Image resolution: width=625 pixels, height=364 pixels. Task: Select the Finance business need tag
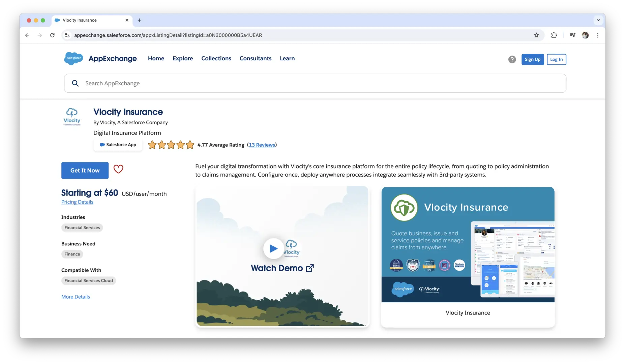pos(72,254)
